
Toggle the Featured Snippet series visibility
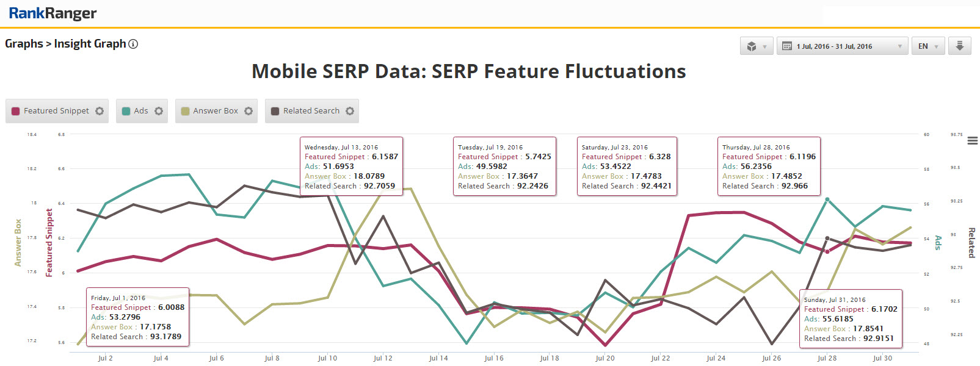click(x=56, y=111)
